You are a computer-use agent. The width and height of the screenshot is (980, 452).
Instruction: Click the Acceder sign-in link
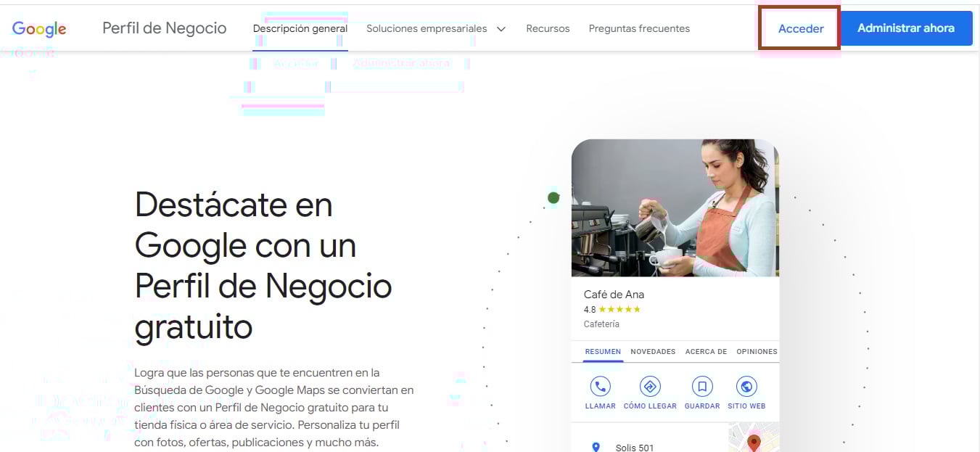click(x=801, y=29)
